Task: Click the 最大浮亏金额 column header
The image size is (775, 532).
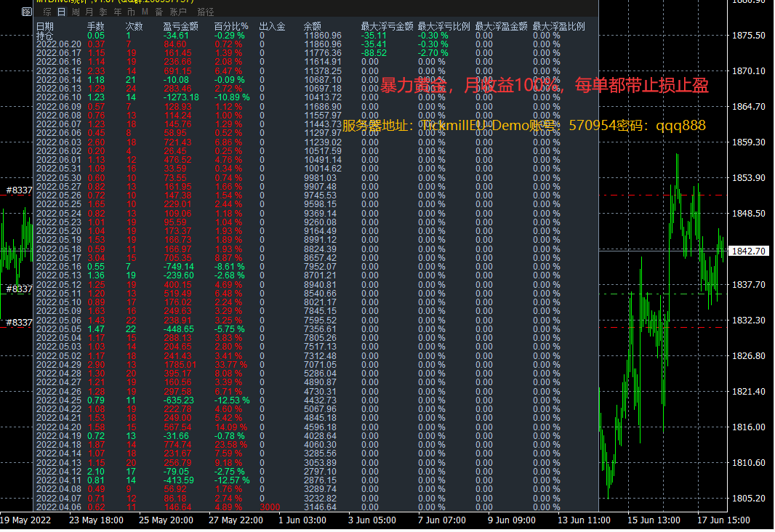Action: pyautogui.click(x=387, y=26)
